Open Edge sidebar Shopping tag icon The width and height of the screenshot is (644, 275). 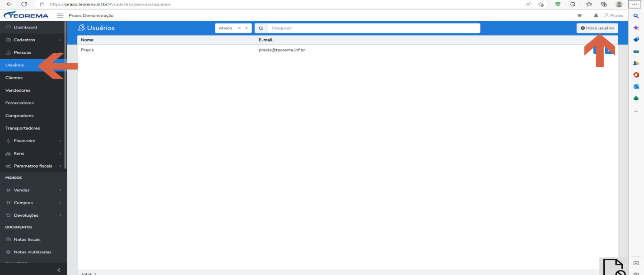click(636, 39)
